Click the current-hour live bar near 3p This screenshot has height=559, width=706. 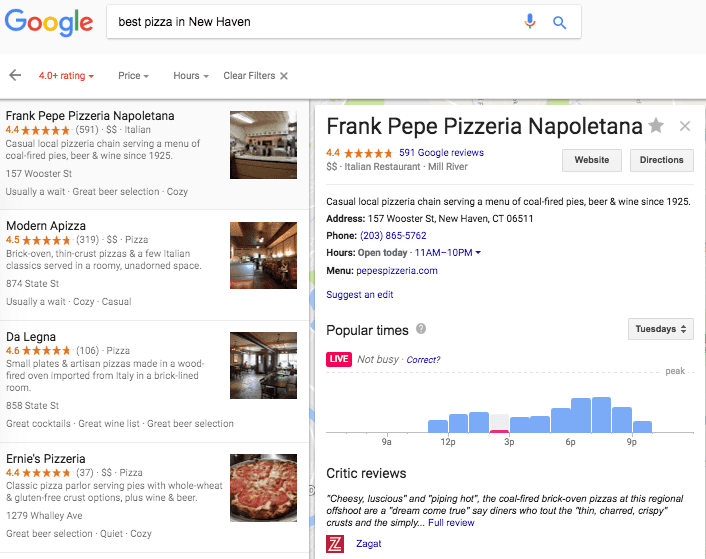pyautogui.click(x=499, y=423)
